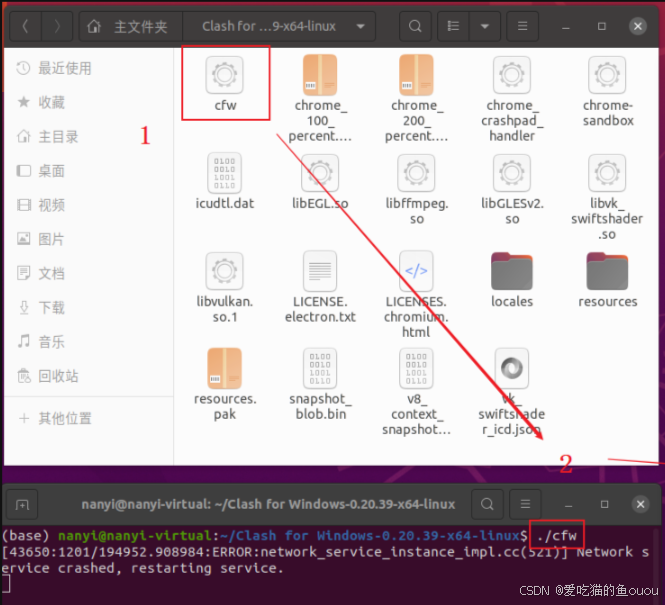Minimize the file manager window

coord(565,26)
